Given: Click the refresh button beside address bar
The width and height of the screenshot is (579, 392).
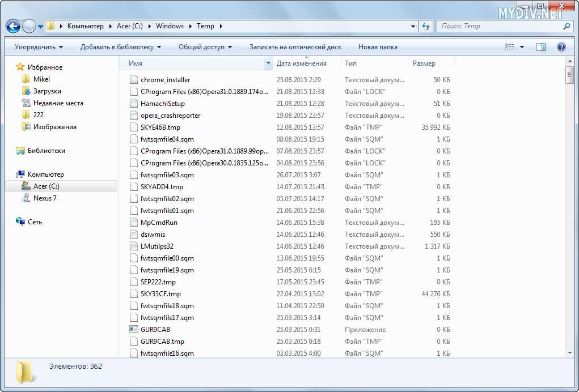Looking at the screenshot, I should 426,26.
